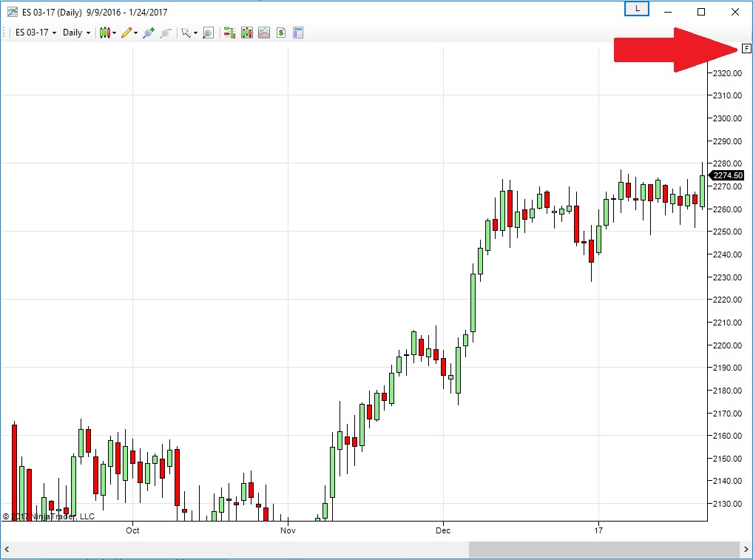The image size is (753, 560).
Task: Open the Daily interval dropdown
Action: click(x=76, y=33)
